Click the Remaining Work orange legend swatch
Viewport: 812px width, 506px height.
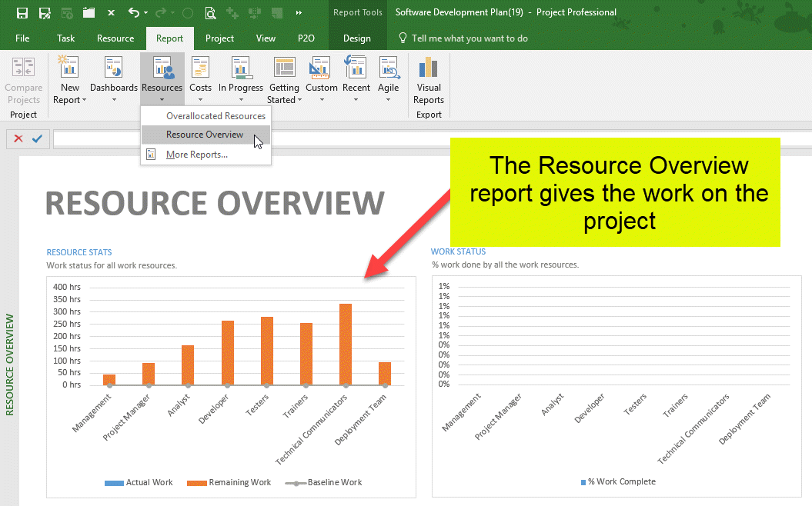198,483
